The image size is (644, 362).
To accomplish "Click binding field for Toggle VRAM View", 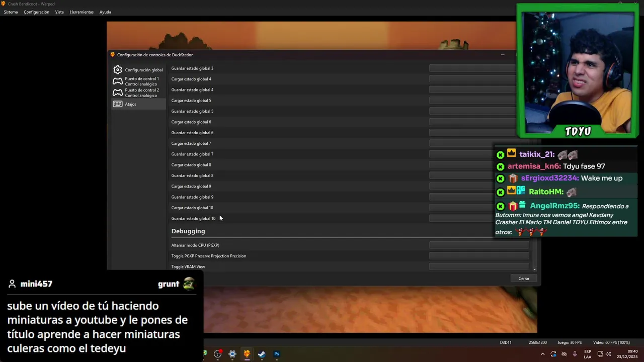I will coord(479,266).
